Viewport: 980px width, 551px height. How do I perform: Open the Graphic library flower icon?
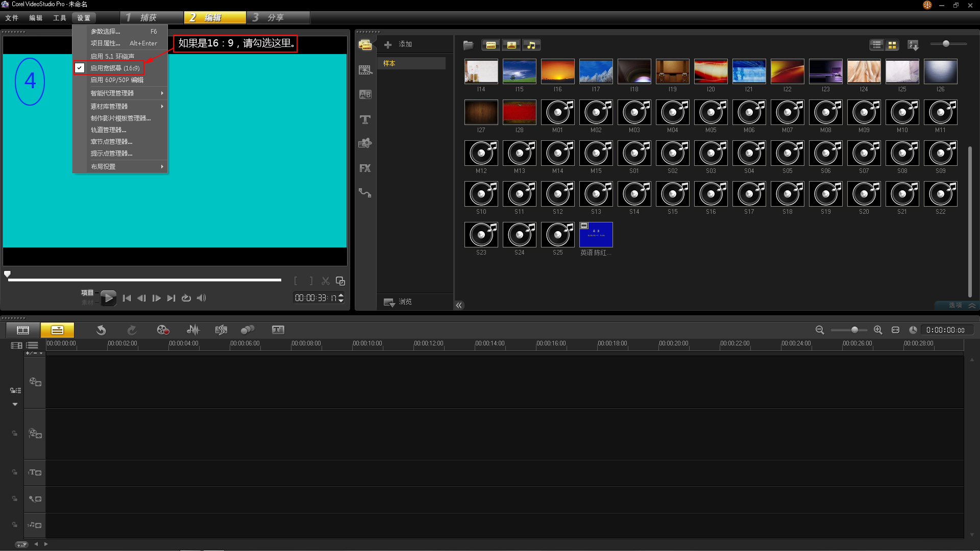click(x=365, y=143)
